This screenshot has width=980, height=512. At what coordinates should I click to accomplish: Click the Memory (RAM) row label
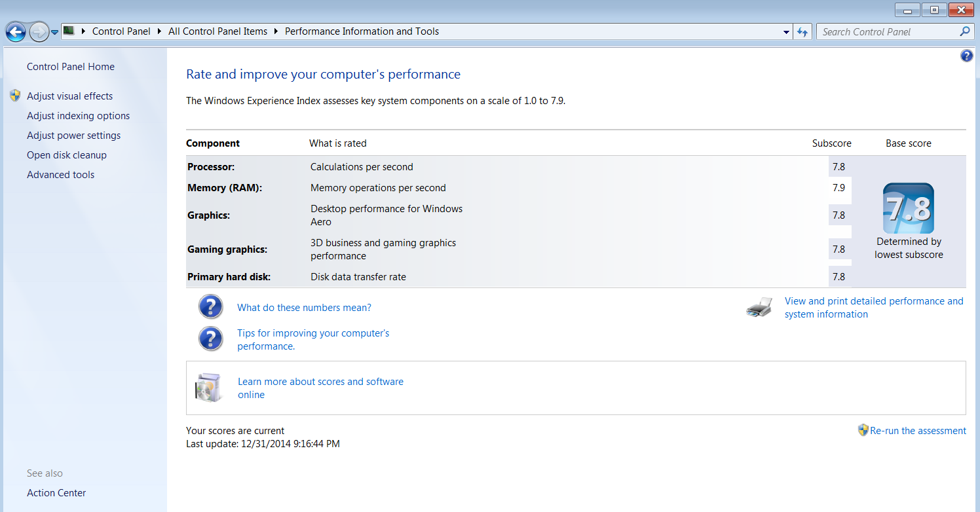pyautogui.click(x=225, y=188)
